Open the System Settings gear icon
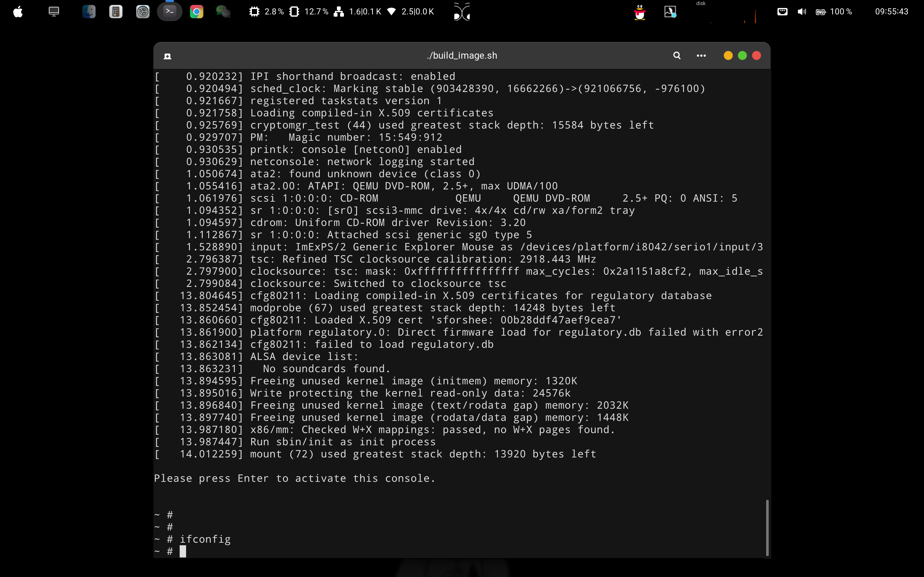Image resolution: width=924 pixels, height=577 pixels. coord(143,12)
